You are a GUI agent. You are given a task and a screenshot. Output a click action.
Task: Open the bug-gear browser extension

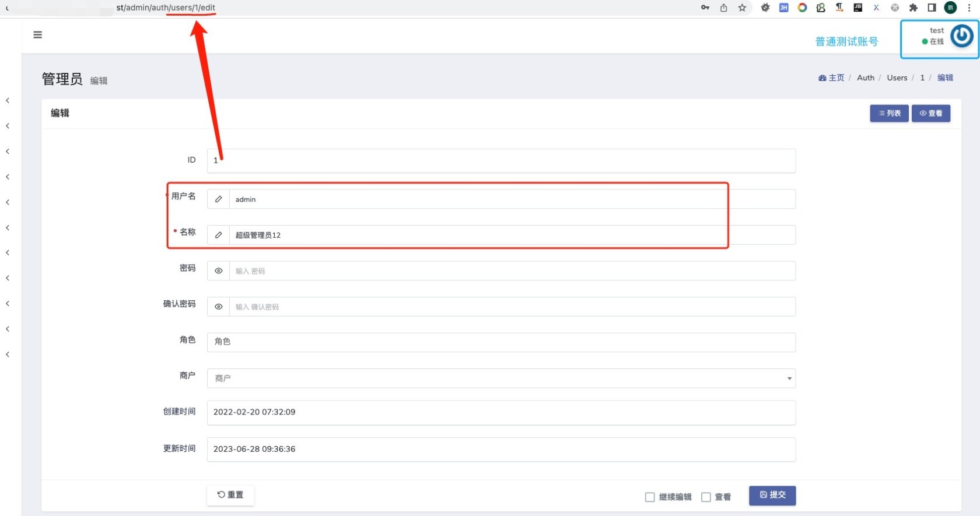(765, 8)
